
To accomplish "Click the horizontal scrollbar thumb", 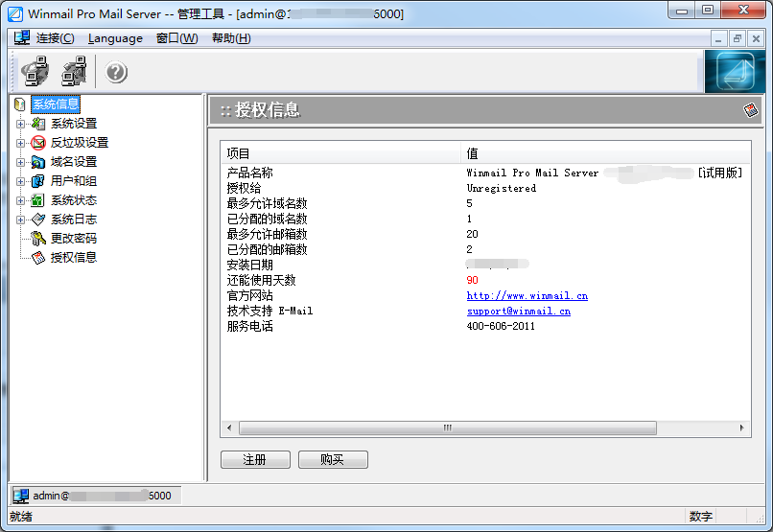I will pos(448,428).
